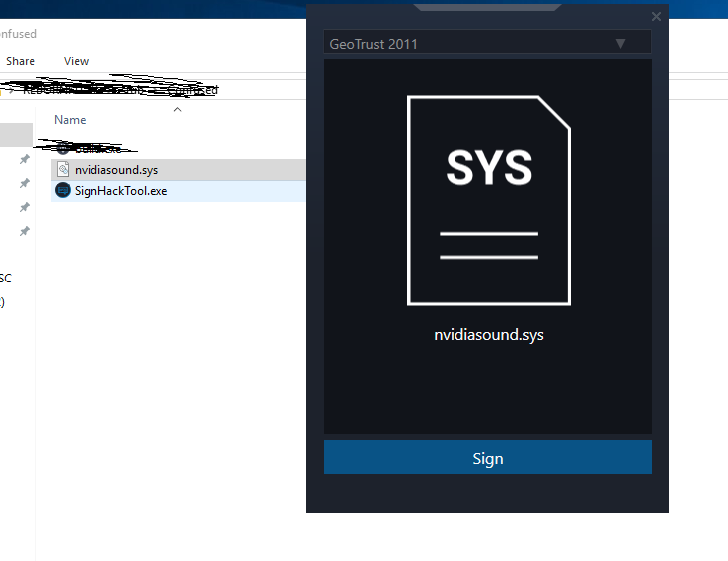Click the large SYS file icon

click(x=488, y=201)
